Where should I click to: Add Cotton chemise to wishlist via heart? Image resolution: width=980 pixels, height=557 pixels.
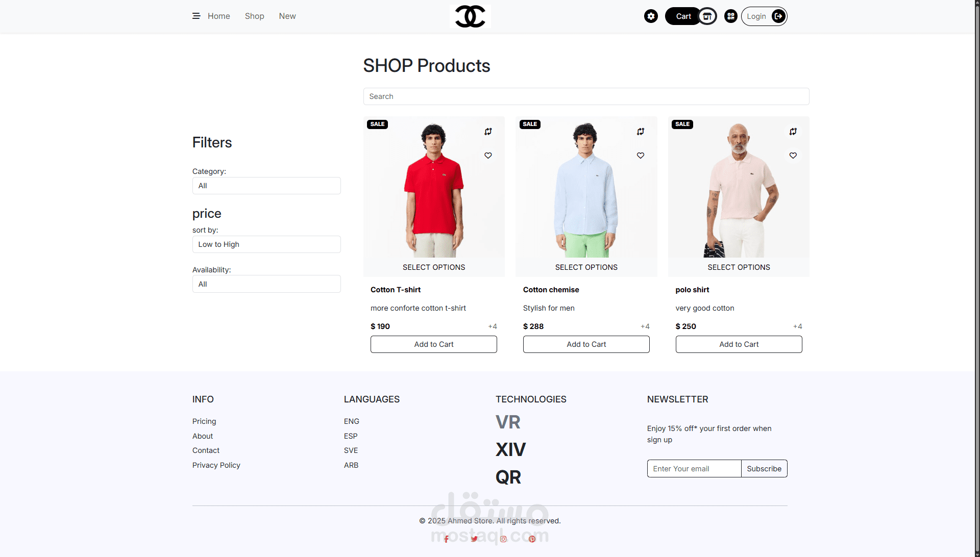[641, 156]
